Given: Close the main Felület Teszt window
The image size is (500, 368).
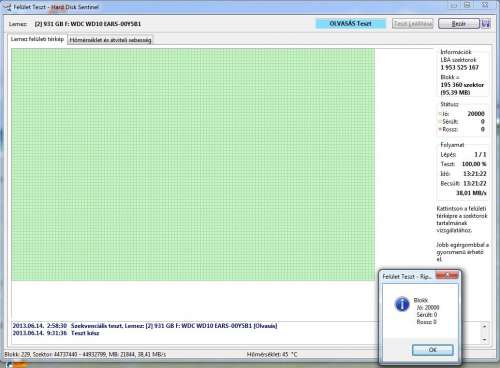Looking at the screenshot, I should tap(485, 5).
